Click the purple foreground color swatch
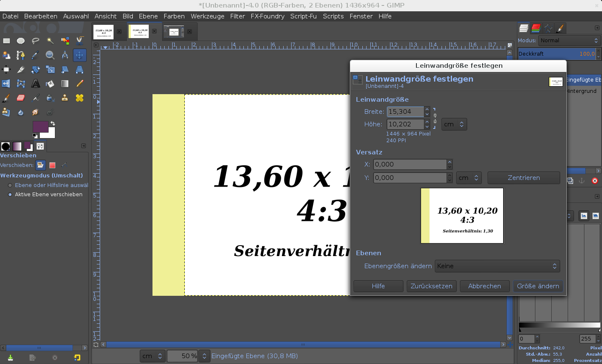 [40, 127]
